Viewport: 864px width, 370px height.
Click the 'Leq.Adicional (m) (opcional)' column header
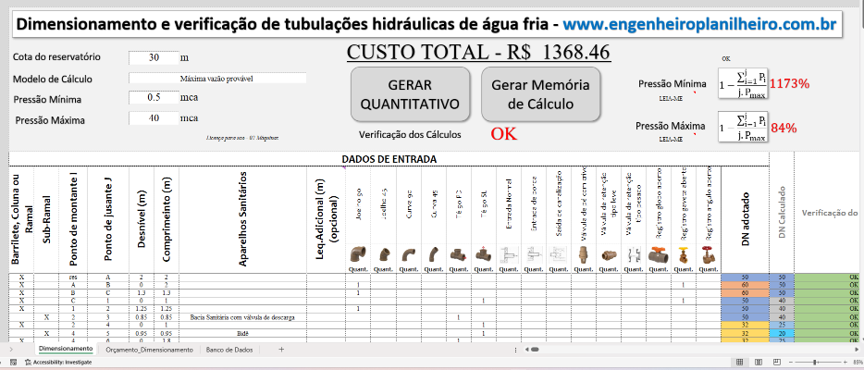click(x=325, y=219)
